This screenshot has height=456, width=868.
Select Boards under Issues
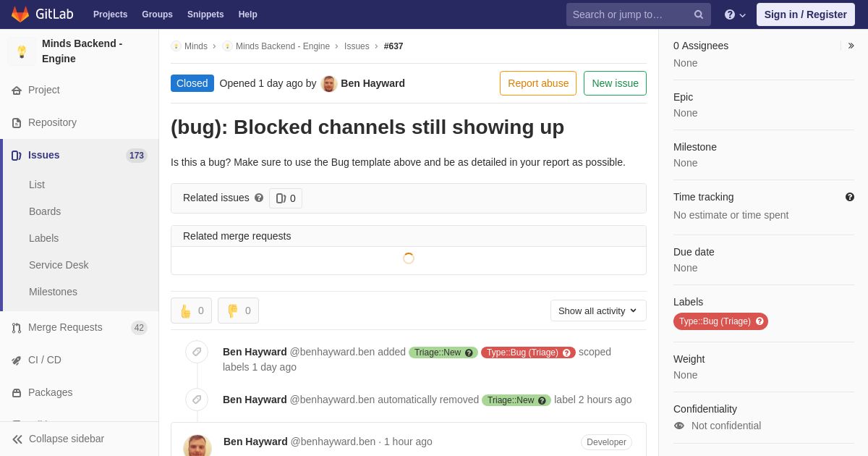point(45,211)
